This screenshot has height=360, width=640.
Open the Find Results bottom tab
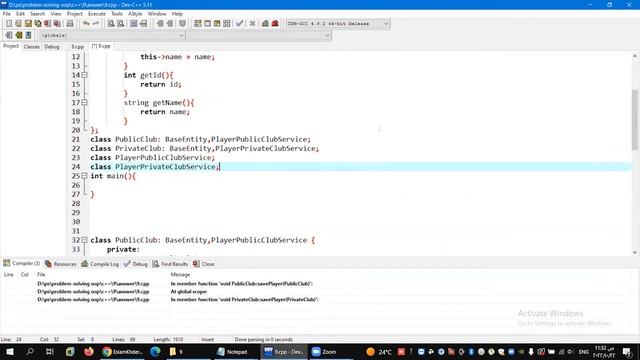[170, 264]
